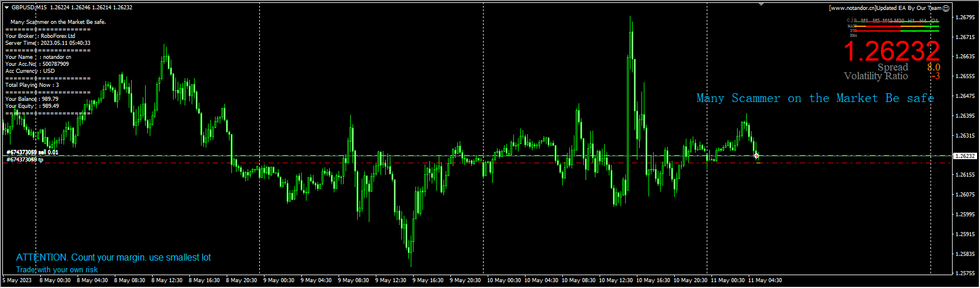
Task: Click the 1.26395 price scale label
Action: [965, 116]
